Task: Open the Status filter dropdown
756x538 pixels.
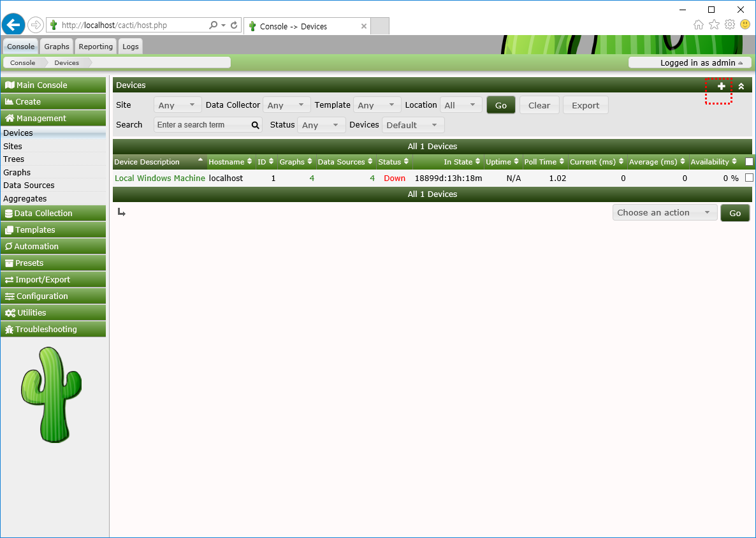Action: tap(321, 125)
